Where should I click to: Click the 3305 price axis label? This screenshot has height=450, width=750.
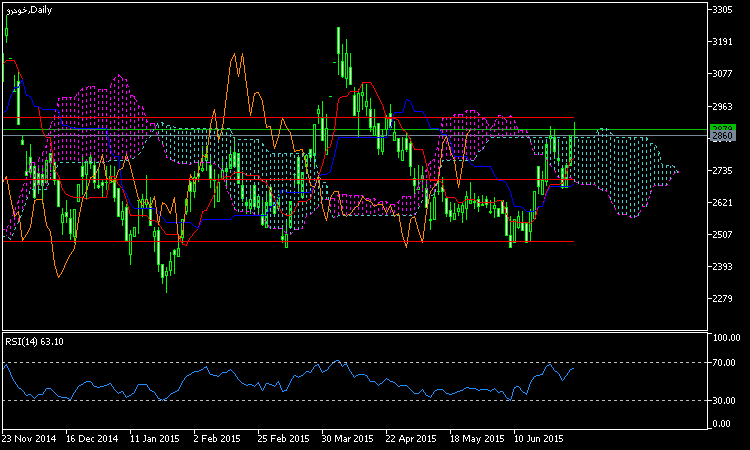[722, 10]
